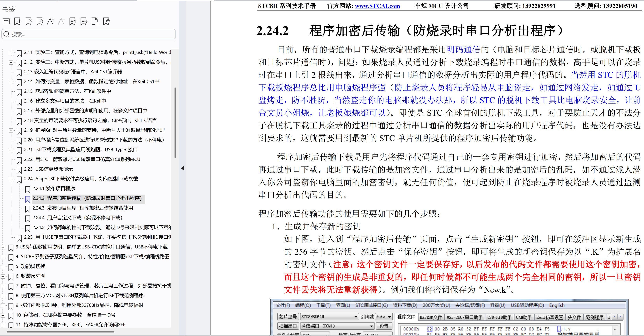The width and height of the screenshot is (644, 336).
Task: Expand chapter 11 特殊功能寄存器 node
Action: coord(3,325)
